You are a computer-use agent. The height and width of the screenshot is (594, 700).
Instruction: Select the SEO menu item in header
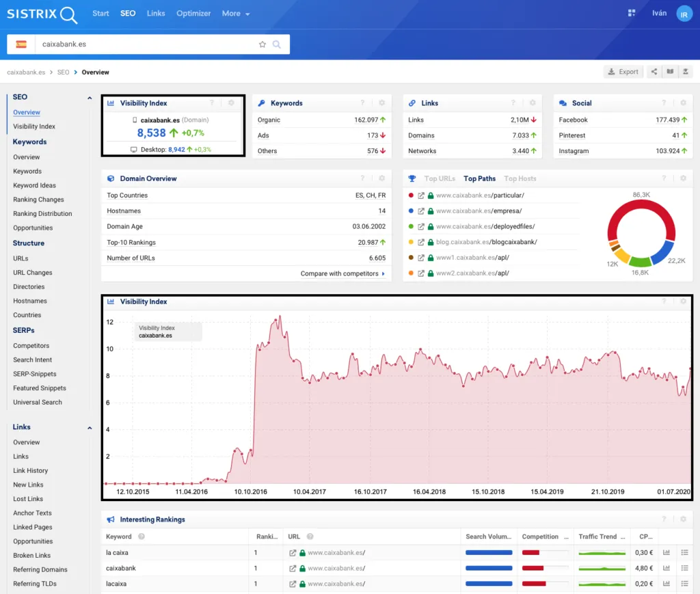tap(128, 14)
